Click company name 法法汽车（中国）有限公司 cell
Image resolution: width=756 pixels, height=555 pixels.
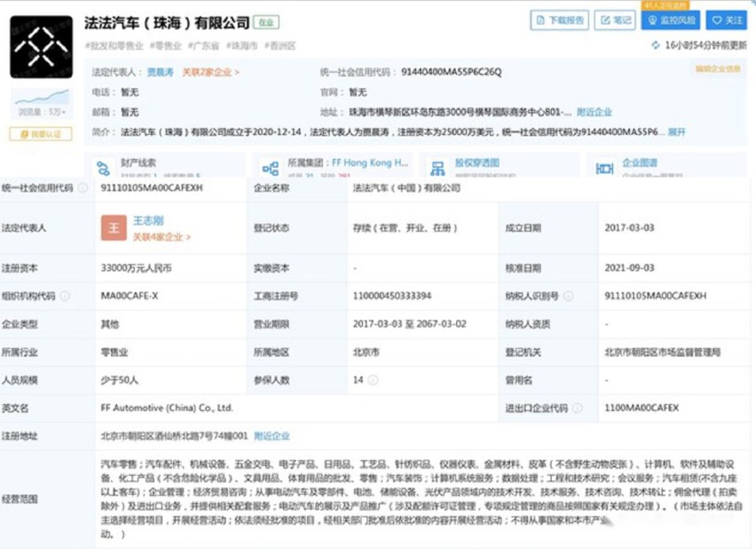coord(406,187)
